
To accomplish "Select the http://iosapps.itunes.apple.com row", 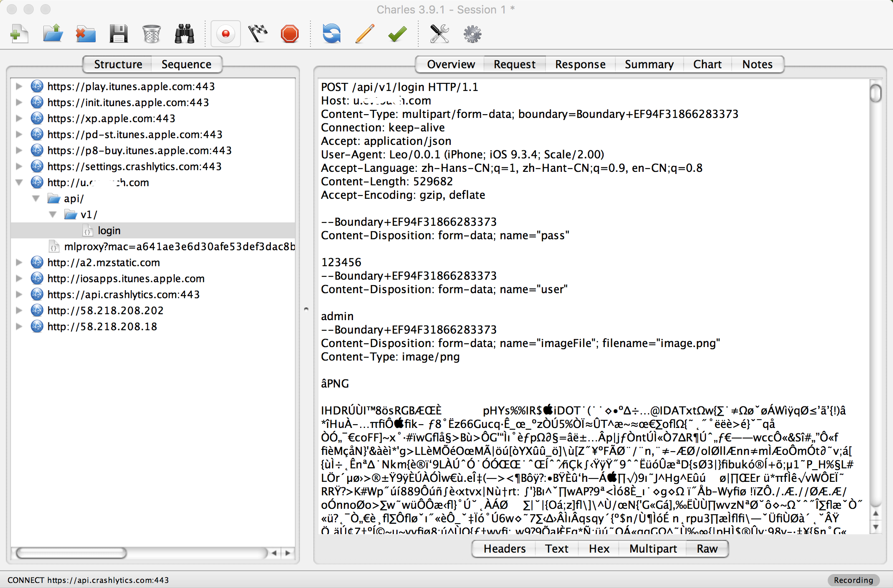I will [x=153, y=278].
